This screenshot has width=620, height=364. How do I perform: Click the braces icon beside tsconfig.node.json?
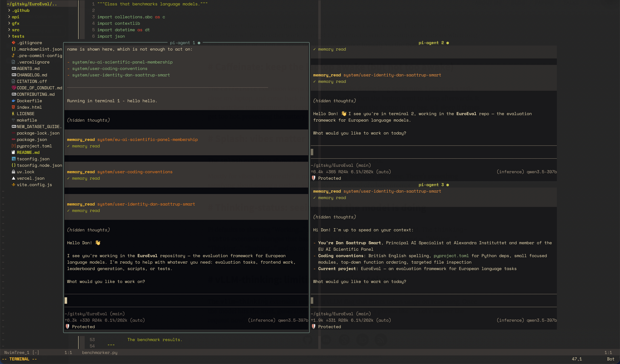[x=13, y=165]
